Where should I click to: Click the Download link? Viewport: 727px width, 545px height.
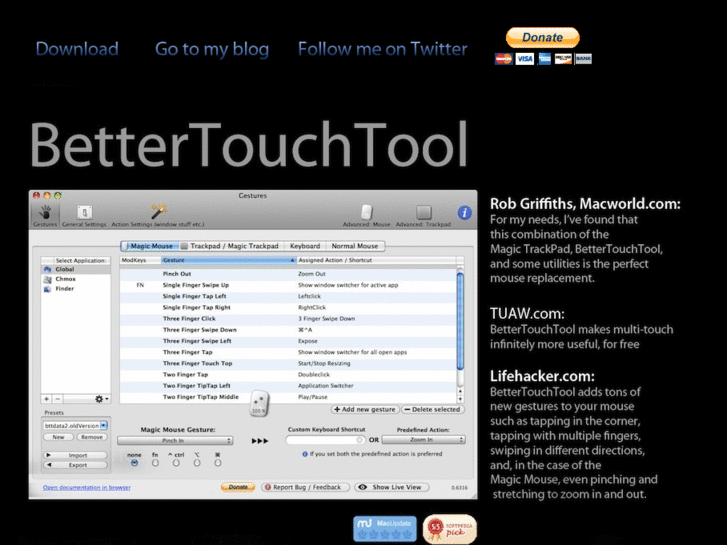77,49
